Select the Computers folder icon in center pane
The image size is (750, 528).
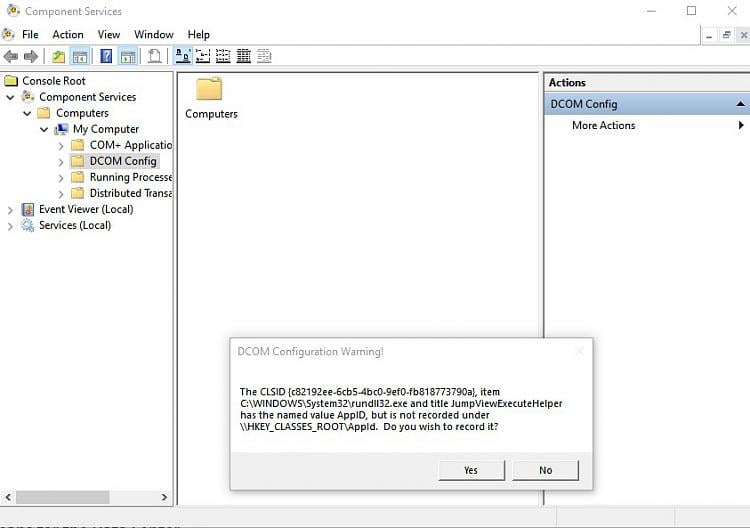point(209,89)
